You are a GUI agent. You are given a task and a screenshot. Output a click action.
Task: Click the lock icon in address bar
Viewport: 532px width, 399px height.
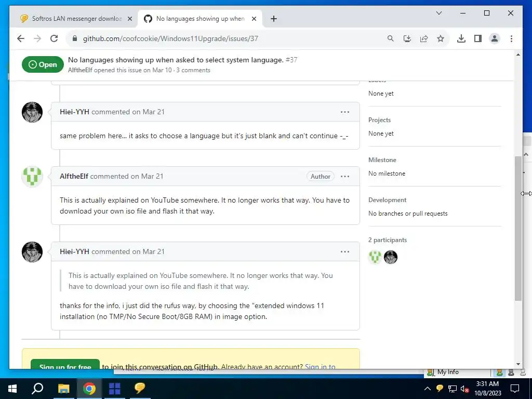coord(75,38)
